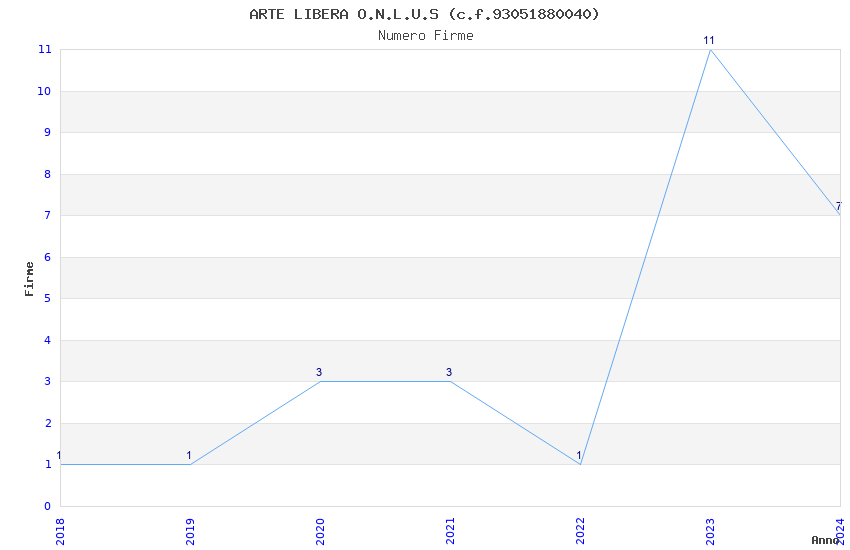This screenshot has width=850, height=550.
Task: Click y-axis tick value 0
Action: [48, 506]
